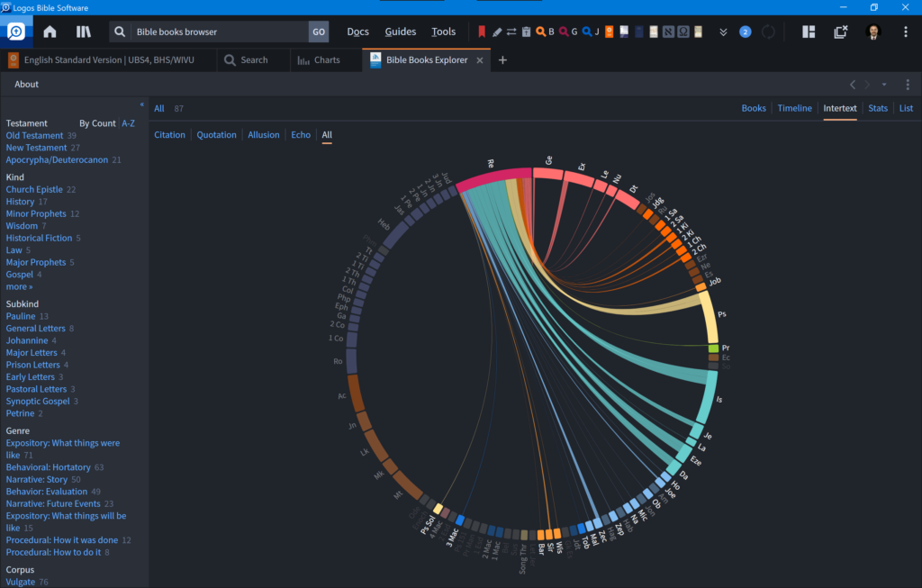Expand more Kind filters
This screenshot has width=922, height=588.
click(x=20, y=287)
